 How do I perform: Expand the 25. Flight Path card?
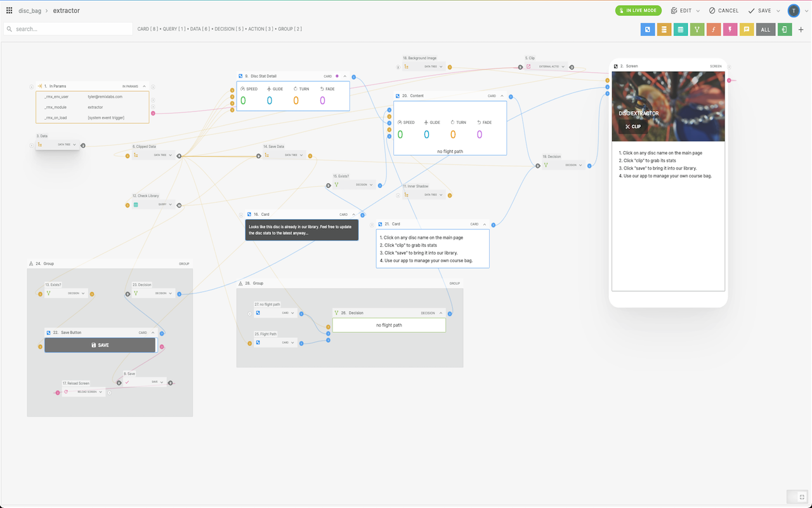tap(293, 343)
